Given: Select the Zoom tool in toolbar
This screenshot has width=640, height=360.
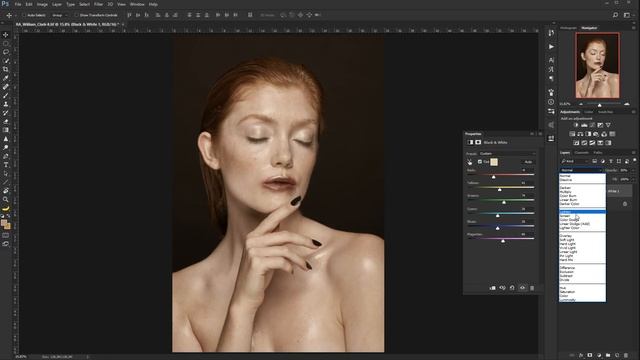Looking at the screenshot, I should pyautogui.click(x=6, y=200).
